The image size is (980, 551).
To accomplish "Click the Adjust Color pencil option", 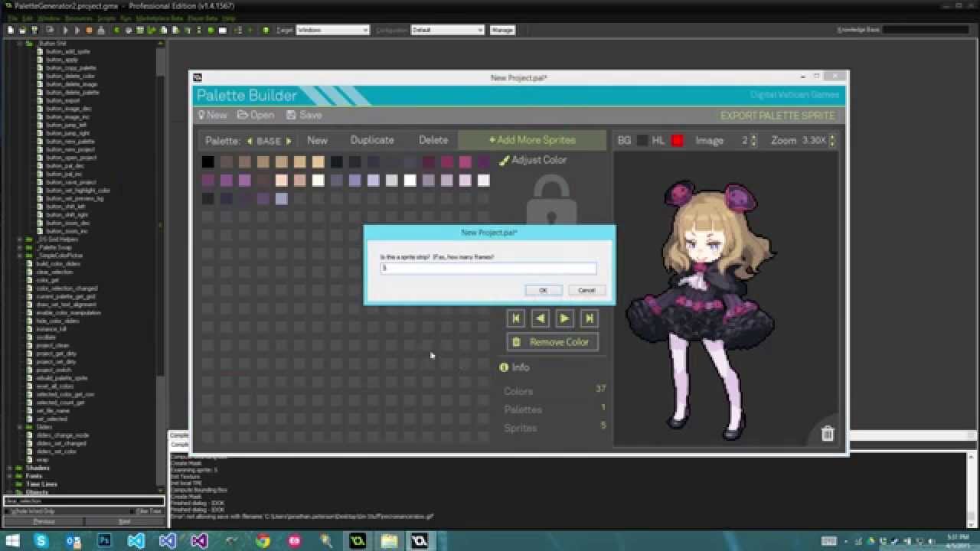I will coord(533,160).
